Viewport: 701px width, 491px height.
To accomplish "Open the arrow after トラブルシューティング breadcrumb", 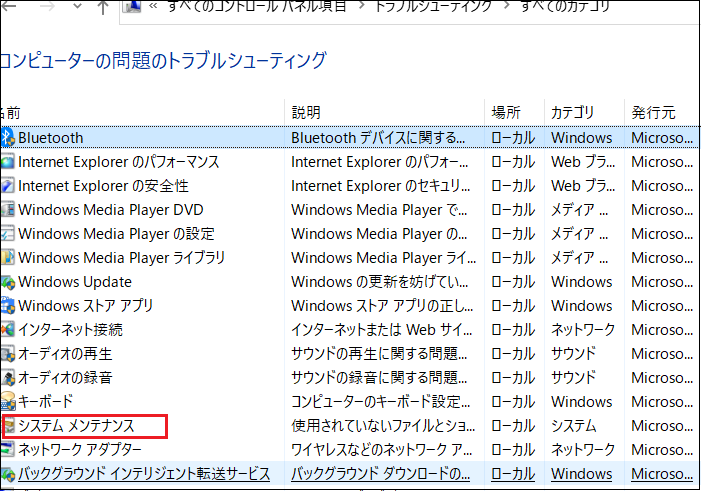I will click(x=507, y=6).
